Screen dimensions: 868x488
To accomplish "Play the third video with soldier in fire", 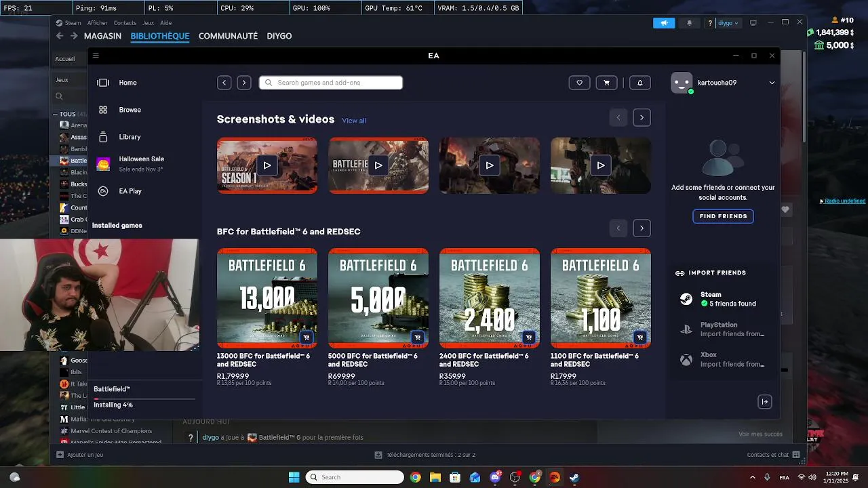I will coord(490,165).
